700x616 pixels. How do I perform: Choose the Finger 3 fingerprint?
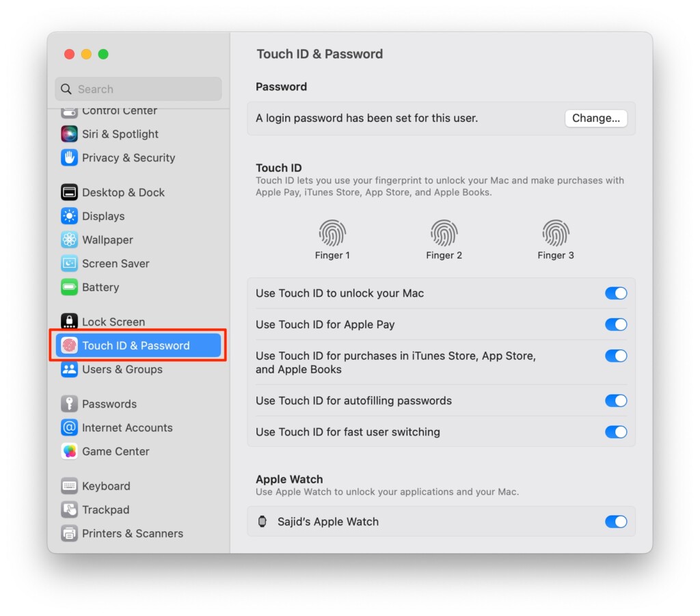(x=555, y=233)
